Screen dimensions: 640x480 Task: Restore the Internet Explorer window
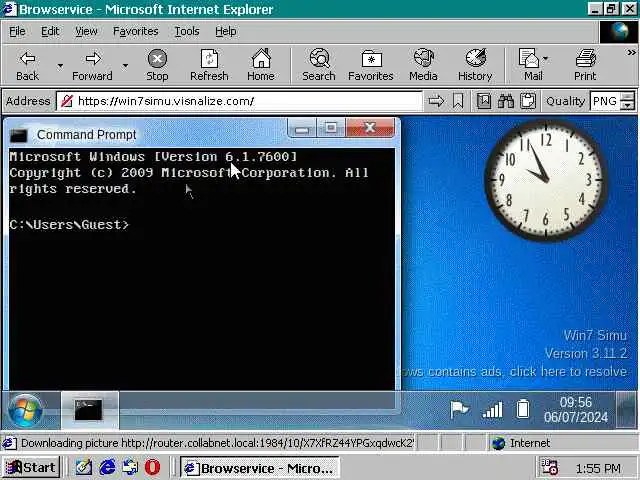(x=611, y=9)
